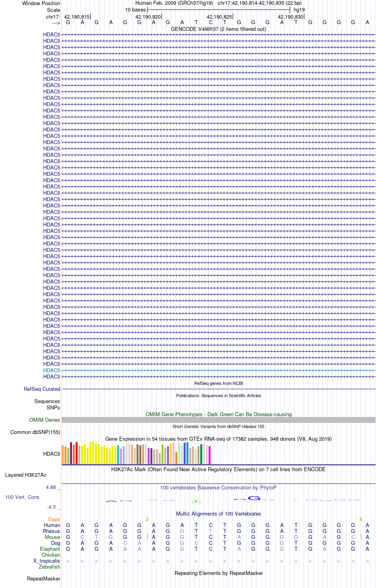Click the 4.88 PhyloP upper scale value
This screenshot has height=588, width=376.
51,487
